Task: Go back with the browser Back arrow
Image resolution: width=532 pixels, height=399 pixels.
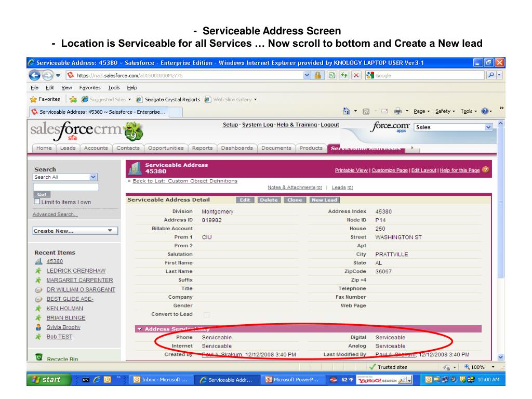Action: pos(35,75)
